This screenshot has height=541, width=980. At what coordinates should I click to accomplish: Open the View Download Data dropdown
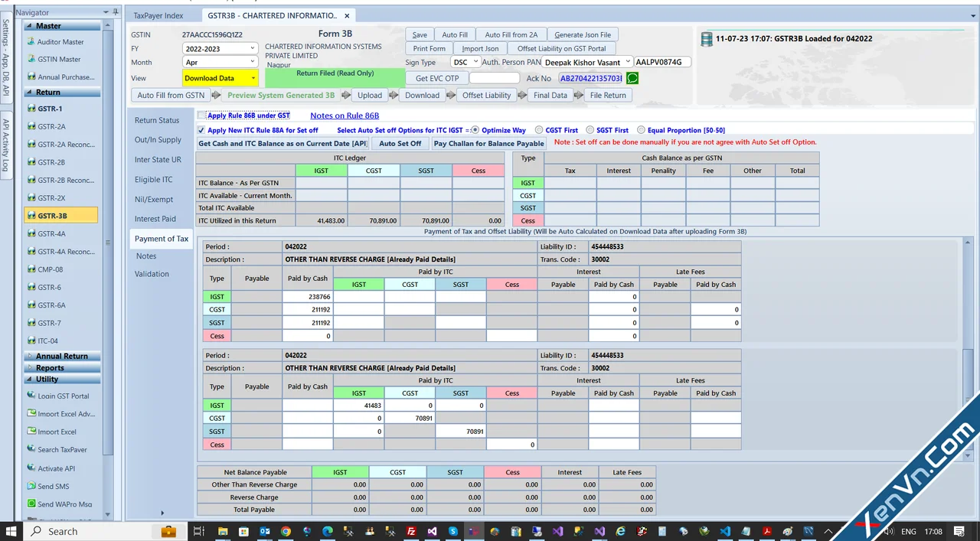(220, 78)
